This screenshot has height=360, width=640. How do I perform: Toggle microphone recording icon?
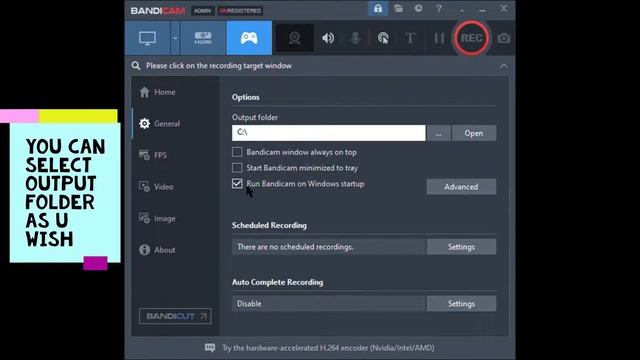click(356, 38)
